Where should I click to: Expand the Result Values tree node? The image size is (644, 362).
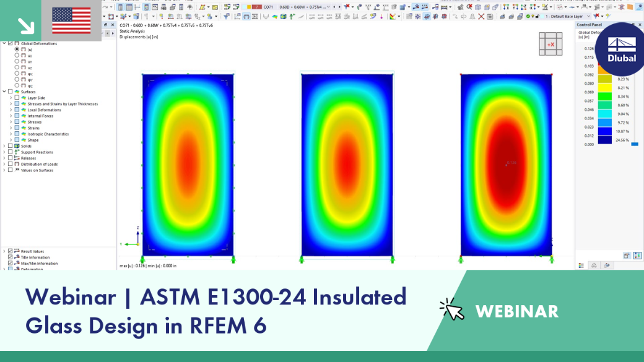point(4,251)
